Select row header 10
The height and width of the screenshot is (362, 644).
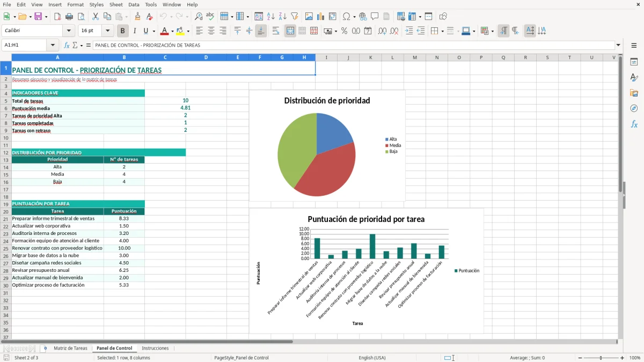[x=6, y=138]
